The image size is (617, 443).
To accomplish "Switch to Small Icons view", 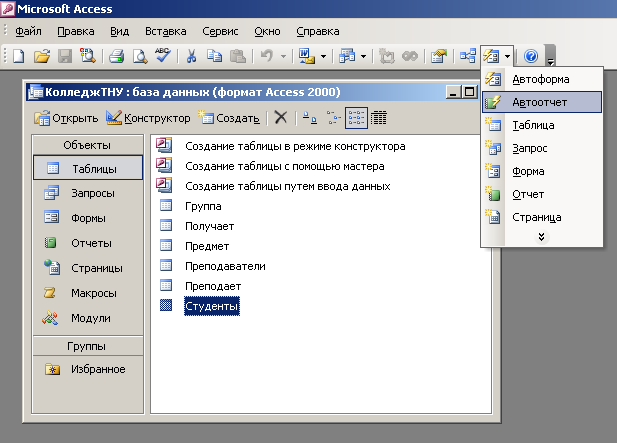I will (x=333, y=118).
